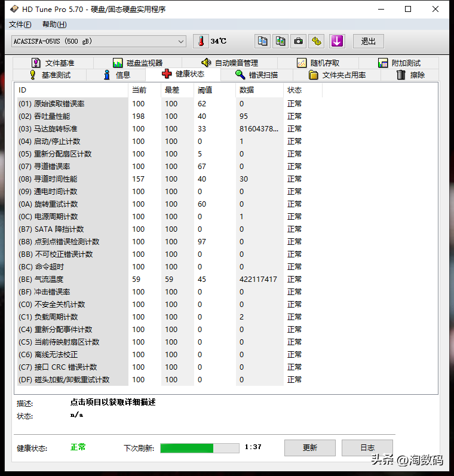Switch to the 附加测试 tab
454x476 pixels.
click(398, 63)
